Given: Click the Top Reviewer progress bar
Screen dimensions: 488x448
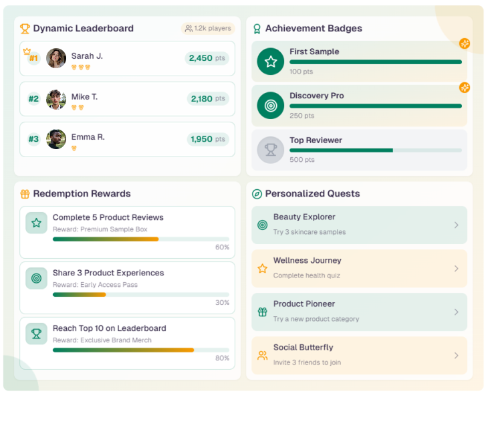Looking at the screenshot, I should click(376, 150).
